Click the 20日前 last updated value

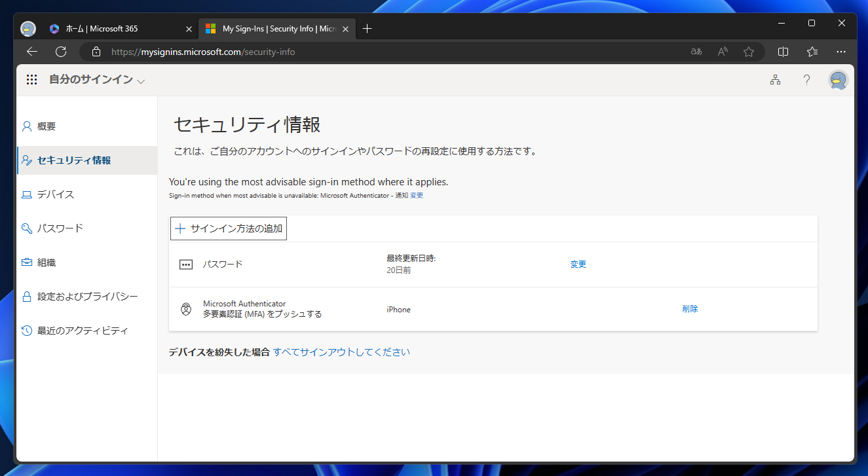(398, 270)
